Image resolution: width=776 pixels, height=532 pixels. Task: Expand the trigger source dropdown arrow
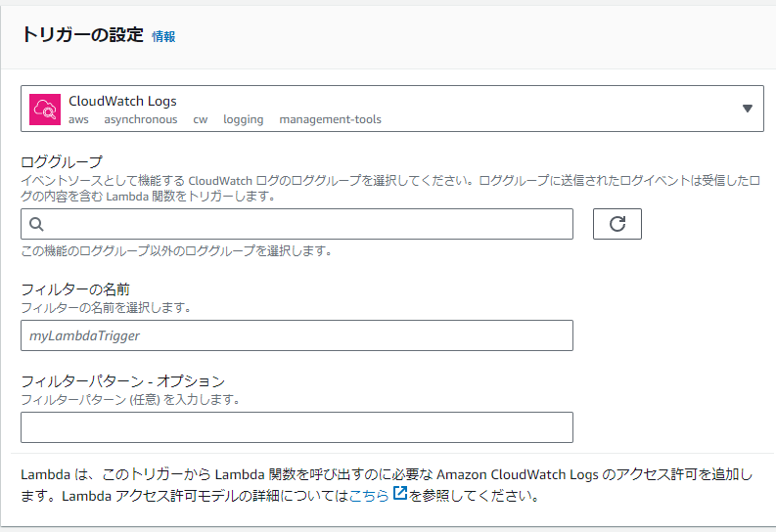point(748,109)
